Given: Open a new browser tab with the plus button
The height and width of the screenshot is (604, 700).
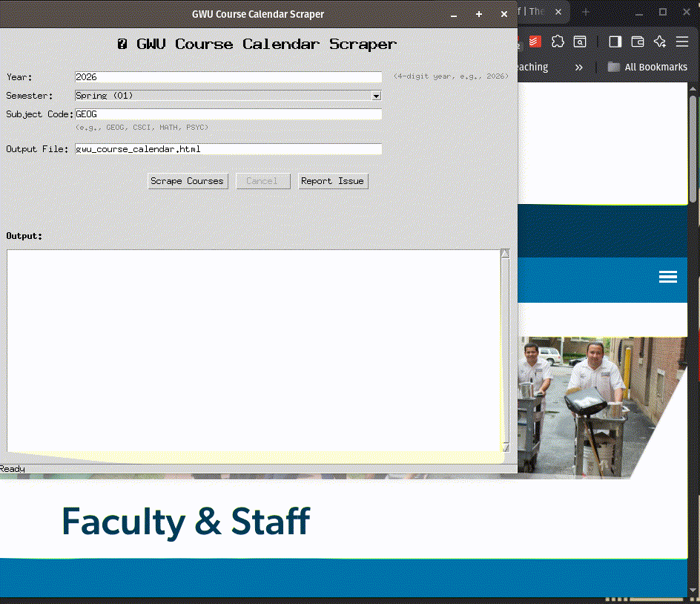Looking at the screenshot, I should [585, 11].
